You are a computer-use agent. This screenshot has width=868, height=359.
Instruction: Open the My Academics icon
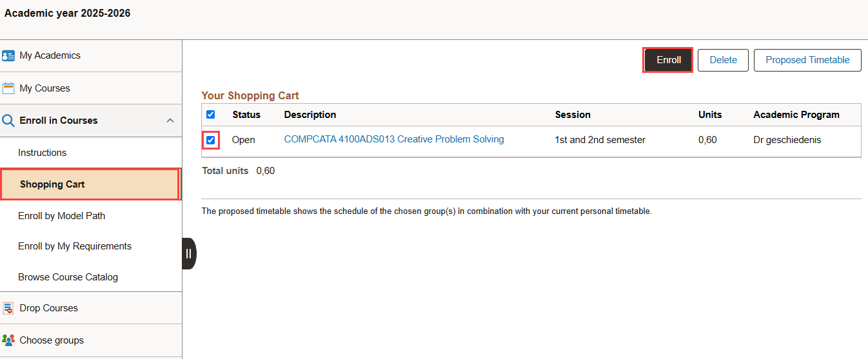click(8, 55)
